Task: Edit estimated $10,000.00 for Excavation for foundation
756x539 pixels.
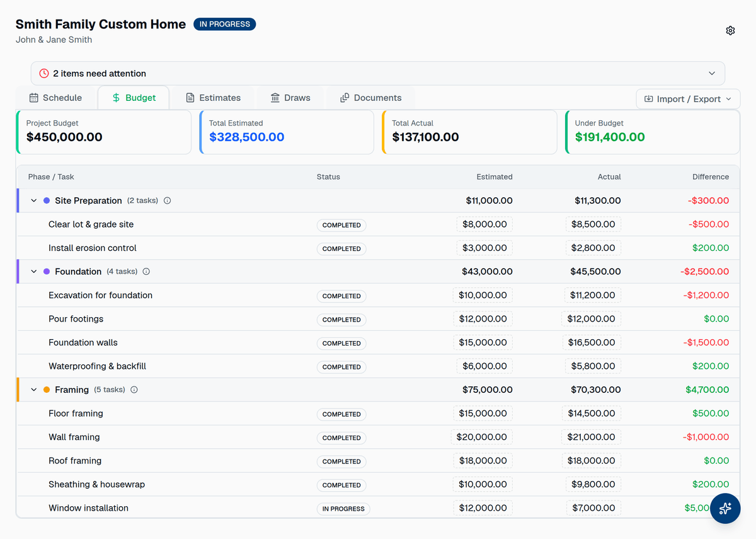Action: [x=483, y=295]
